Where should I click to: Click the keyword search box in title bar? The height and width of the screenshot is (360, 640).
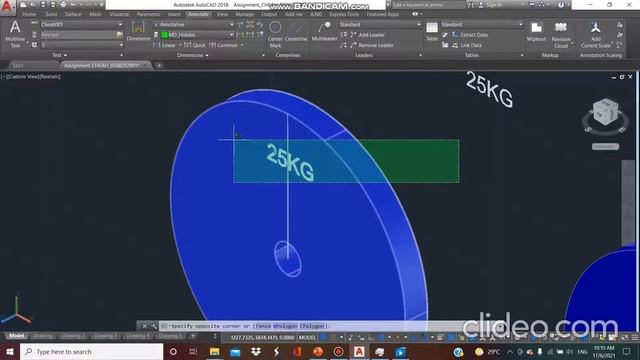[x=428, y=5]
